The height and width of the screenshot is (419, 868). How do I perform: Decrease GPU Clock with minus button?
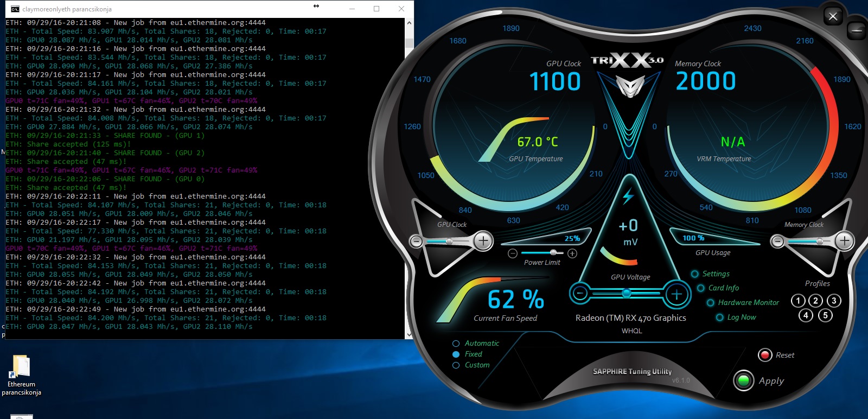click(417, 241)
